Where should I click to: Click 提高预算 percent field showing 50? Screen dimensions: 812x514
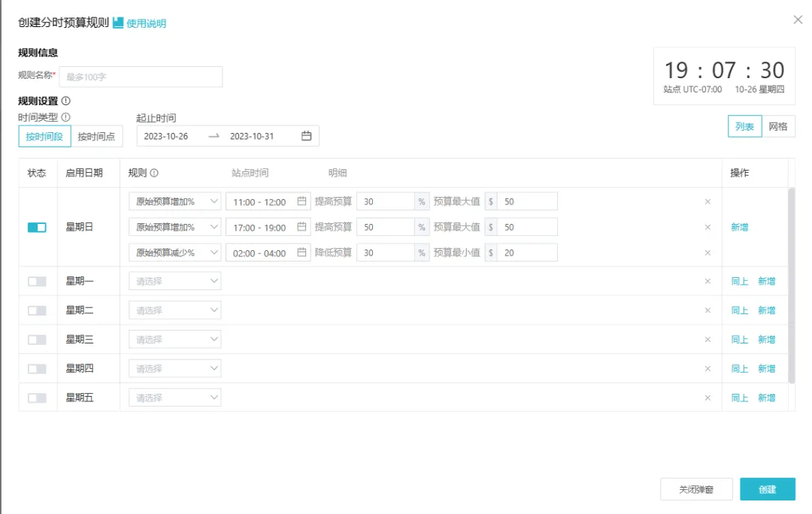click(386, 227)
